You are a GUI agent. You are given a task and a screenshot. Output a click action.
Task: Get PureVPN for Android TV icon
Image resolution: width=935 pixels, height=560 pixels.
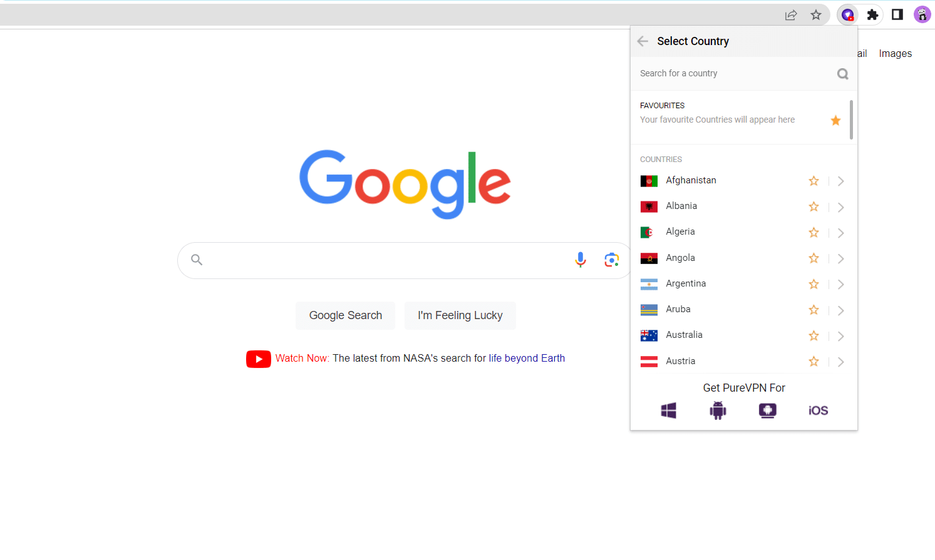(768, 410)
